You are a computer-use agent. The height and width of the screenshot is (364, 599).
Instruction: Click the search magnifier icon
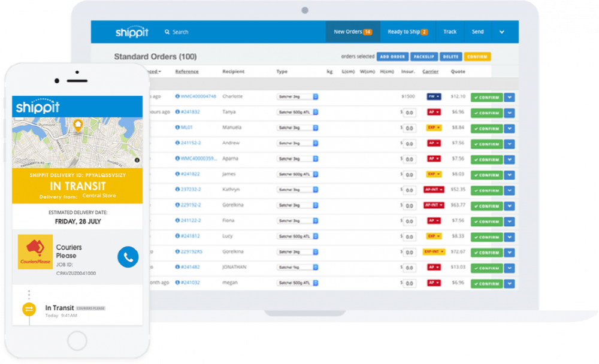coord(167,32)
